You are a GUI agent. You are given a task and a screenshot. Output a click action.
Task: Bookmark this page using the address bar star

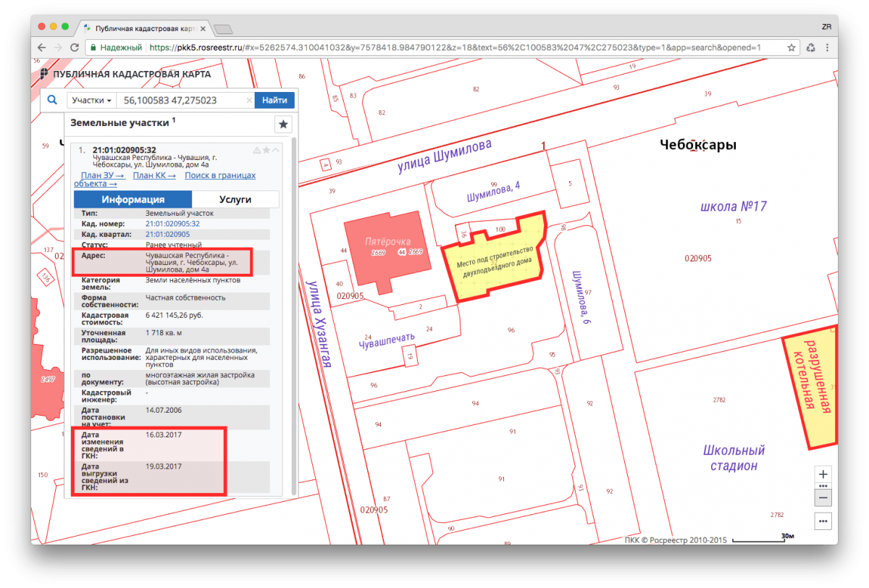coord(792,48)
